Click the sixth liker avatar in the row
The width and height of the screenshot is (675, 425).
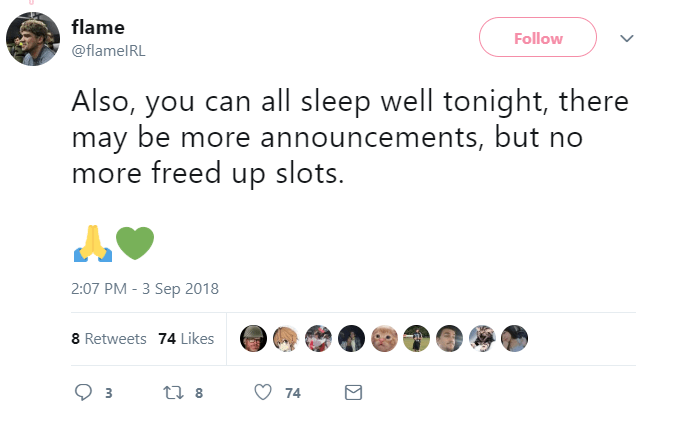click(x=417, y=339)
